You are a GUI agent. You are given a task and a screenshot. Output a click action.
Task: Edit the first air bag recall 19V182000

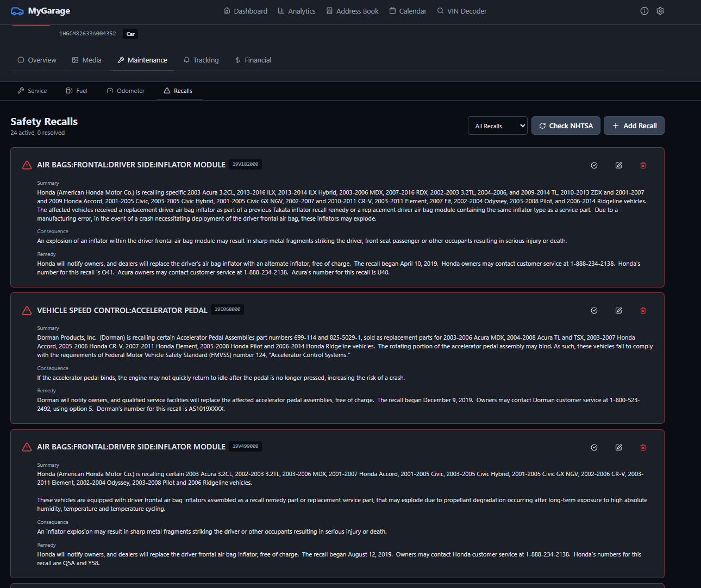pos(618,165)
